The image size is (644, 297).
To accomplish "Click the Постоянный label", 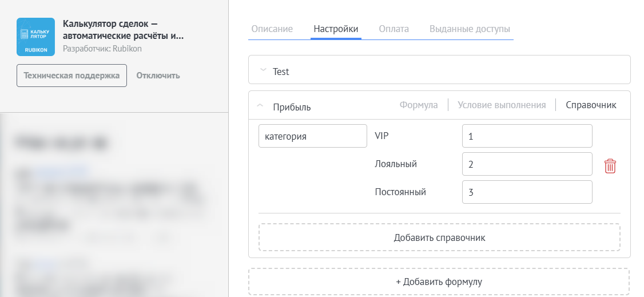I will pos(400,192).
